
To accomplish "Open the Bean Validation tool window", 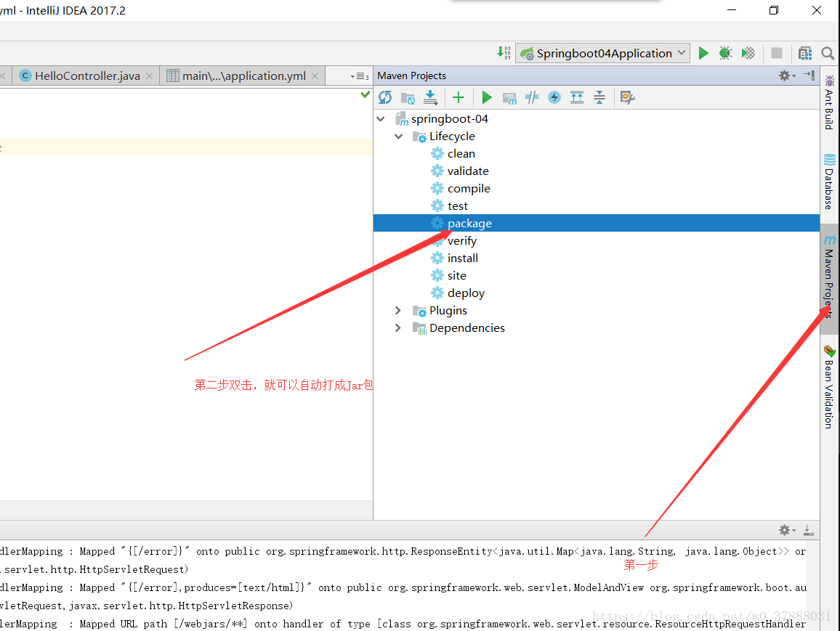I will 829,388.
